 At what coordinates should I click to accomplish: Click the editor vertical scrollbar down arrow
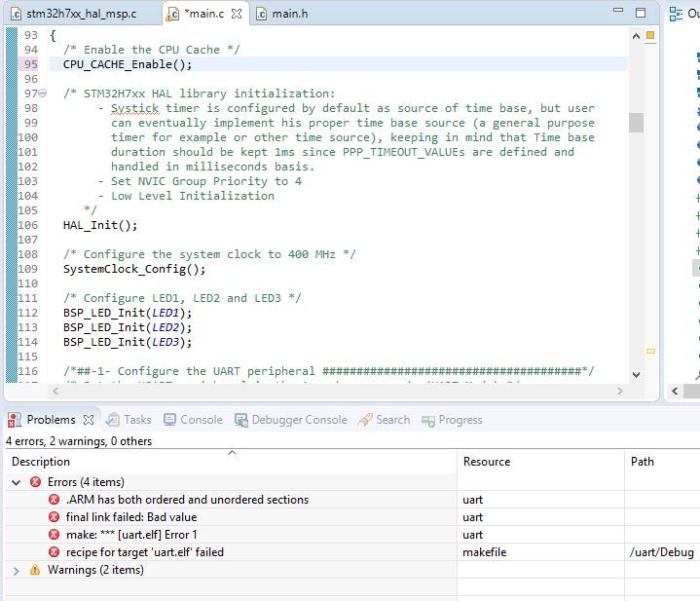pos(637,374)
